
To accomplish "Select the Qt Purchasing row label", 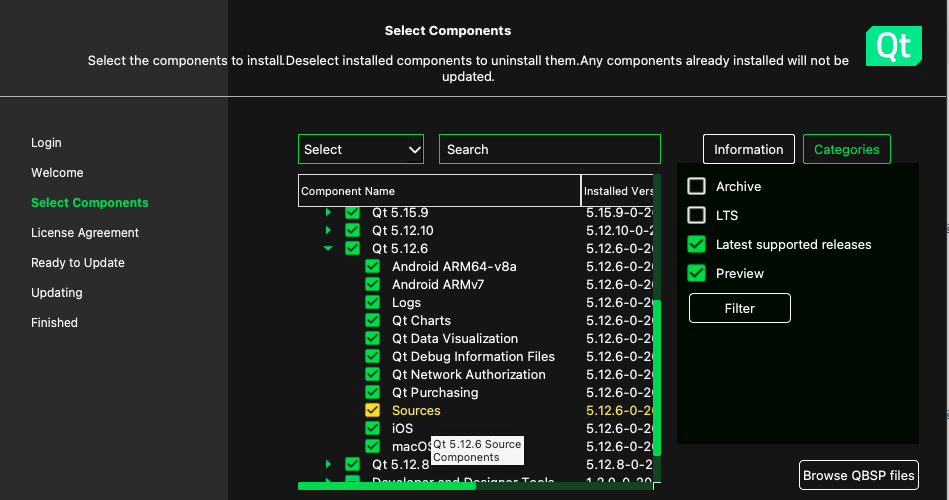I will pyautogui.click(x=435, y=392).
